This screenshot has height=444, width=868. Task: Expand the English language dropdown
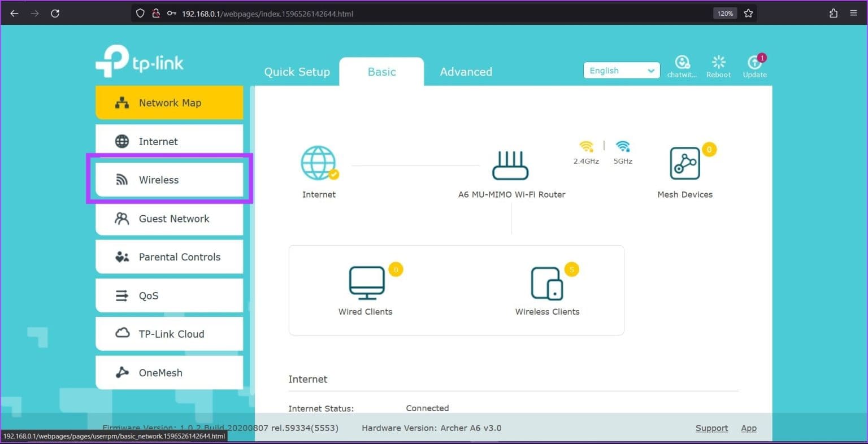tap(621, 71)
